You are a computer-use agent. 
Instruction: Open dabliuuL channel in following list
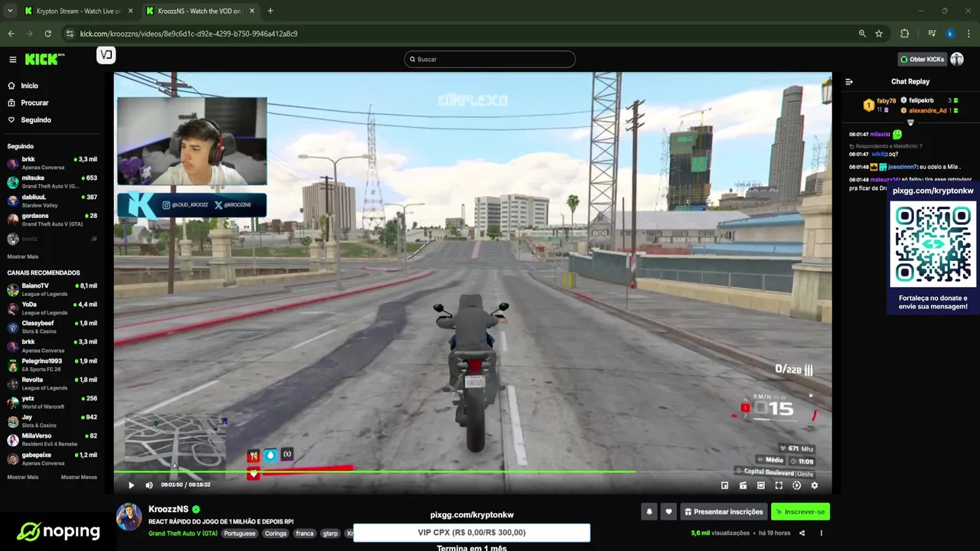(52, 201)
